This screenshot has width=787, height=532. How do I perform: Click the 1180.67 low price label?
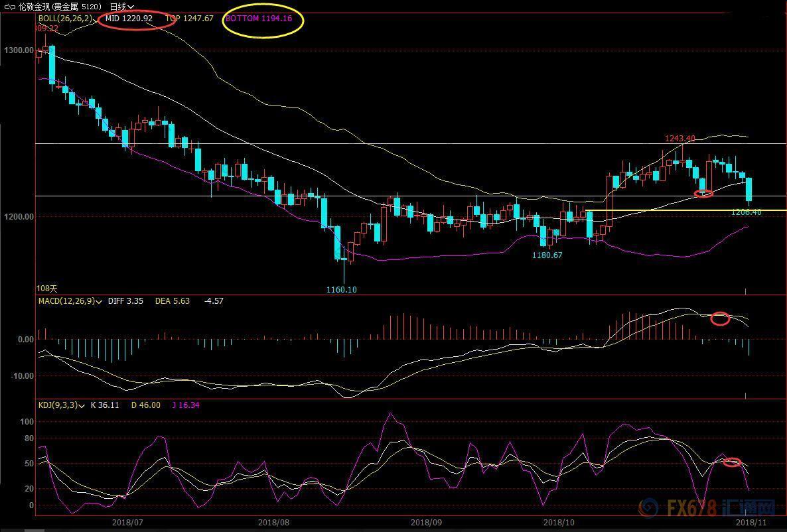coord(547,255)
